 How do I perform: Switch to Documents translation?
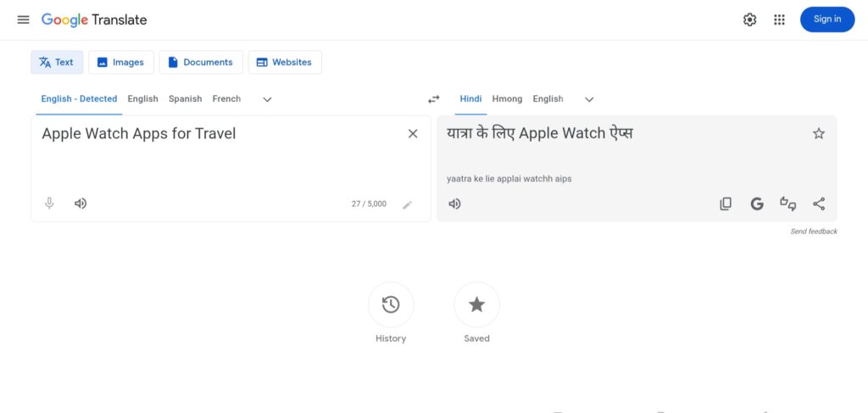pyautogui.click(x=201, y=62)
